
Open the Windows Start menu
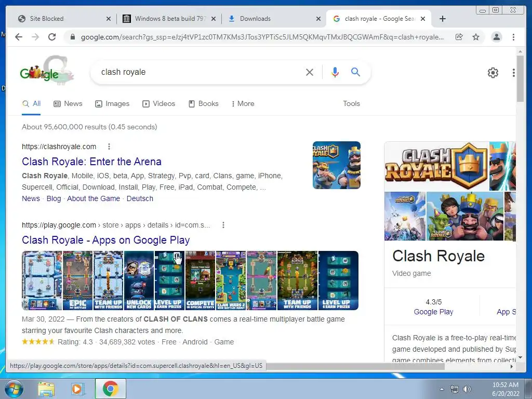pyautogui.click(x=14, y=389)
